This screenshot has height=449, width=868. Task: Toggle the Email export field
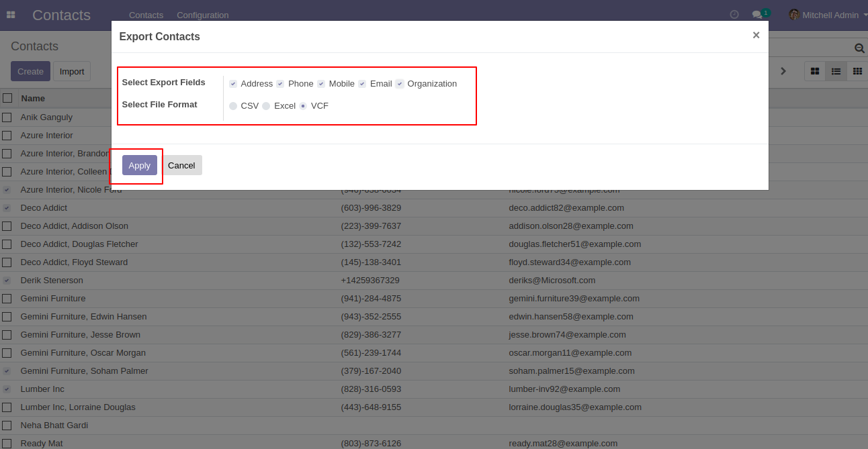(x=362, y=84)
